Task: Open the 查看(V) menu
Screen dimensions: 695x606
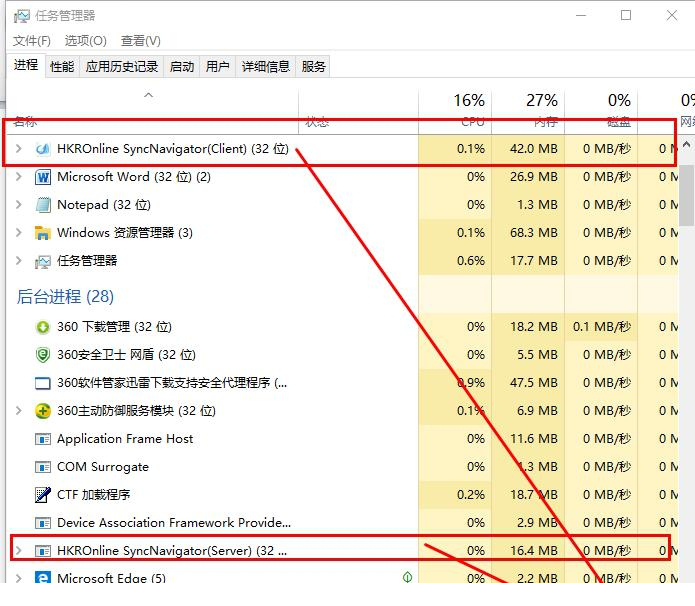Action: [x=141, y=41]
